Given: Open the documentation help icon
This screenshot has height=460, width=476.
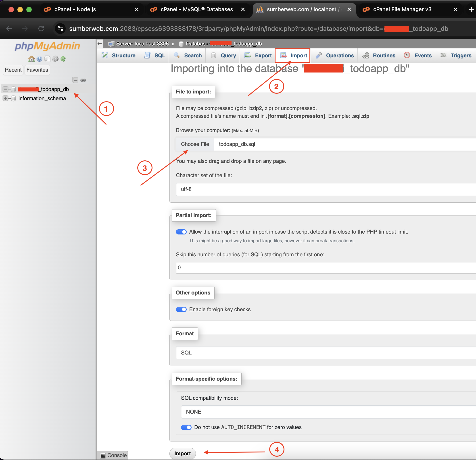Looking at the screenshot, I should pyautogui.click(x=40, y=59).
